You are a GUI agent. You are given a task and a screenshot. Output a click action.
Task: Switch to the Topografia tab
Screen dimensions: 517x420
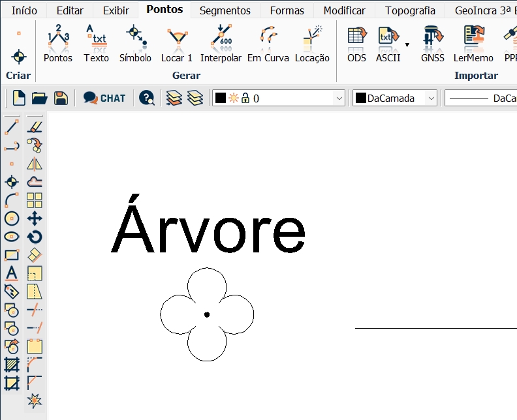tap(410, 10)
